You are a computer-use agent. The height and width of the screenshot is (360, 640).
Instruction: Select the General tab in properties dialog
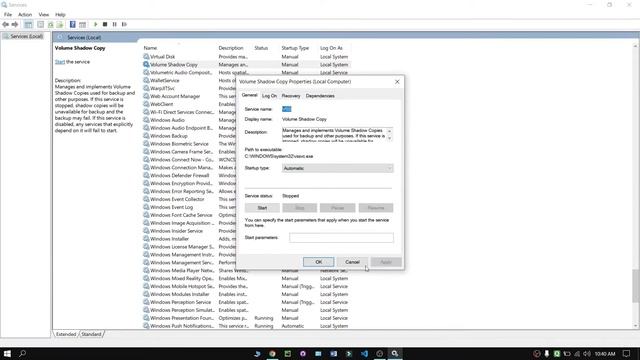click(249, 95)
